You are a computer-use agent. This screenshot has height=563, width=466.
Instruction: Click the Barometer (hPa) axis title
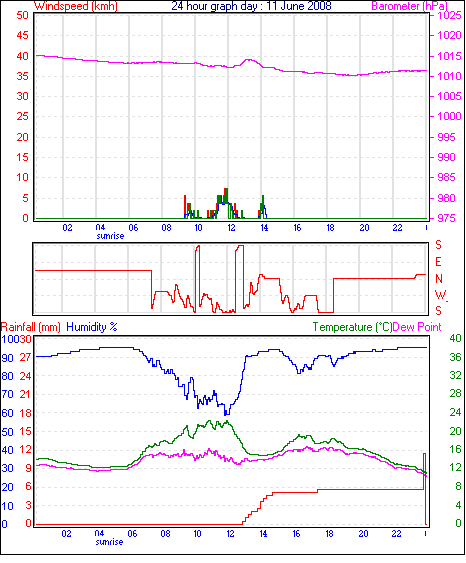pyautogui.click(x=409, y=6)
